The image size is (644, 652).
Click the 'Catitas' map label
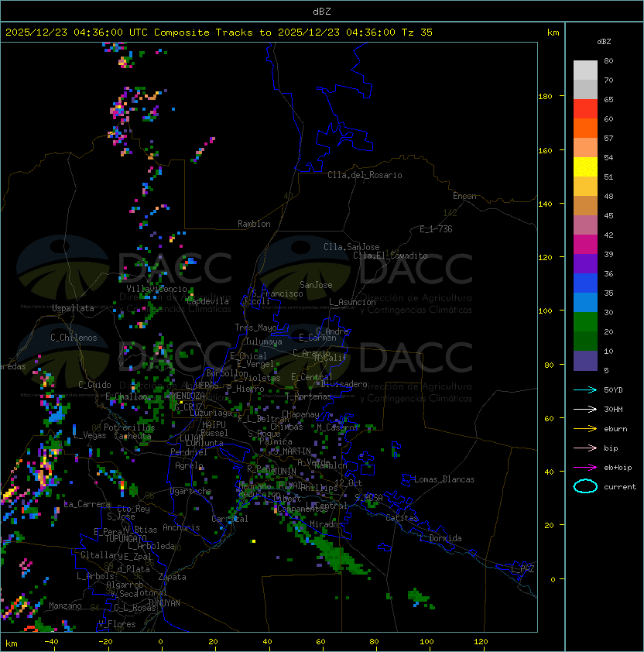(402, 518)
